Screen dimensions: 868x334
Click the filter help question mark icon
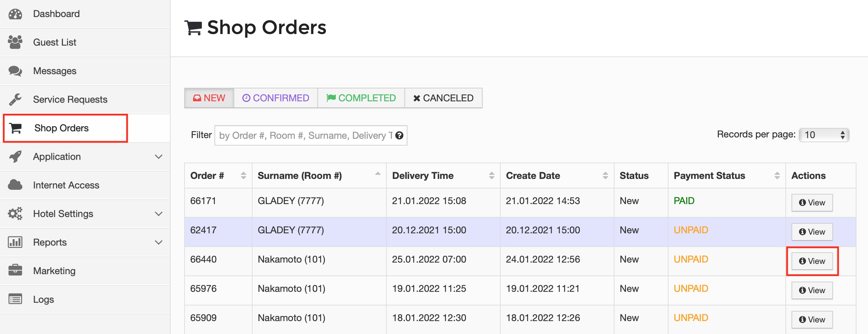coord(399,135)
